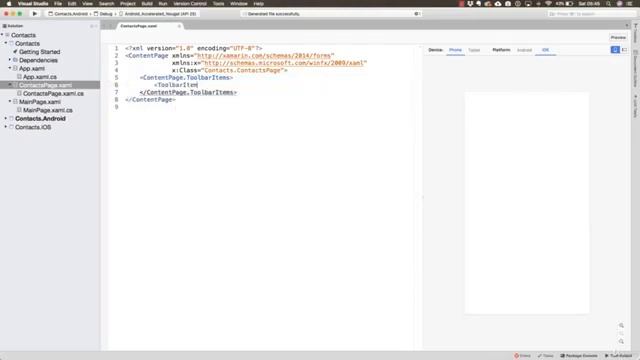The width and height of the screenshot is (640, 360).
Task: Set previewer to landscape orientation
Action: tap(624, 50)
